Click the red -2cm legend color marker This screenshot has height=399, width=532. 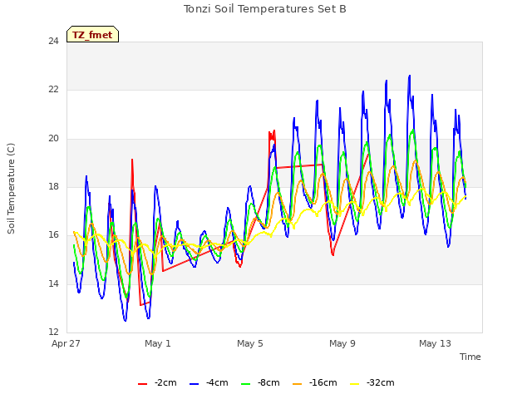point(142,384)
